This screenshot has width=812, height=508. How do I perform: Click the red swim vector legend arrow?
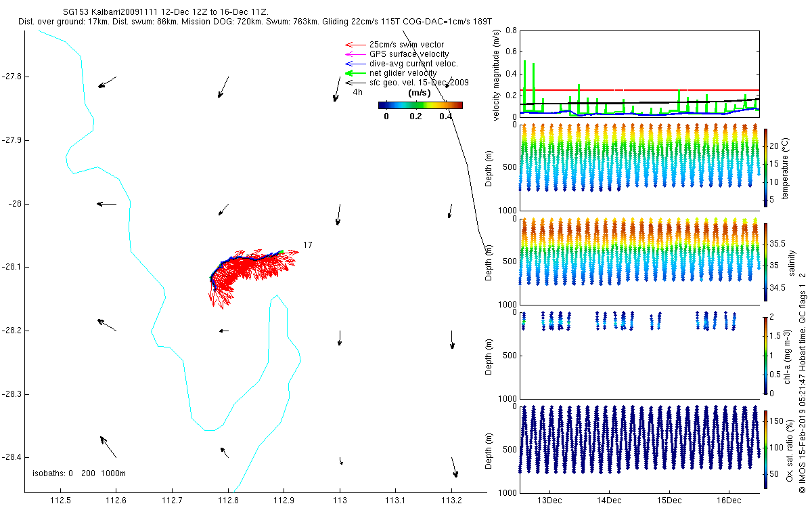pos(355,45)
